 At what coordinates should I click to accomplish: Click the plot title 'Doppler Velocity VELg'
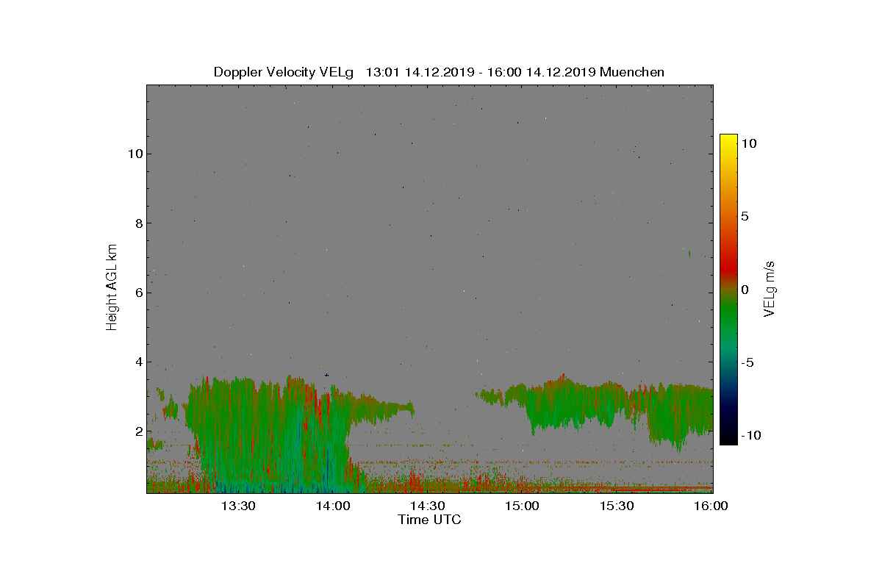click(283, 72)
